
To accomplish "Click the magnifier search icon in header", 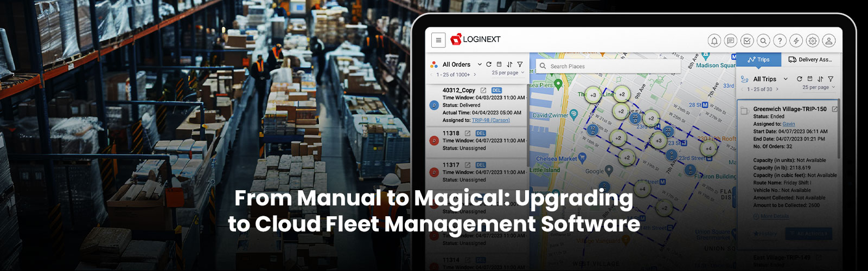I will pos(763,41).
